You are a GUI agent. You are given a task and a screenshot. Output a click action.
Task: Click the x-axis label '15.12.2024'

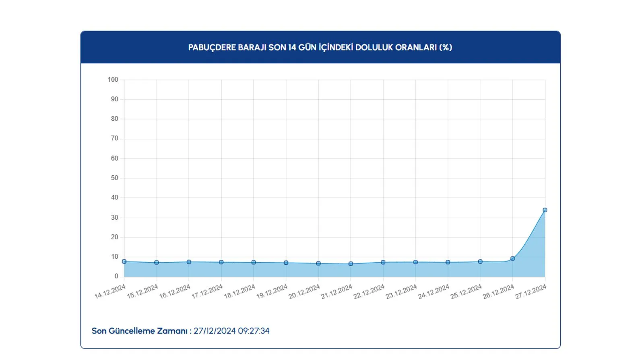[x=142, y=292]
